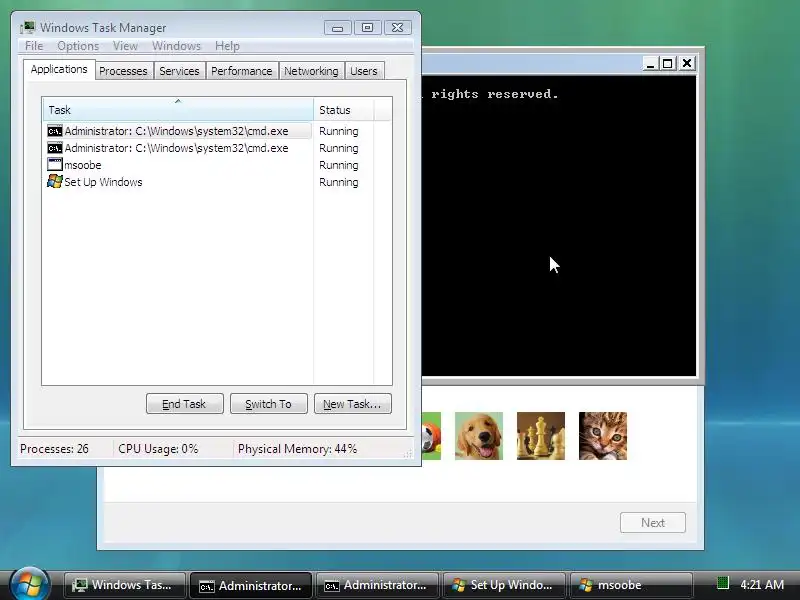Open the Windows Start orb

[29, 585]
